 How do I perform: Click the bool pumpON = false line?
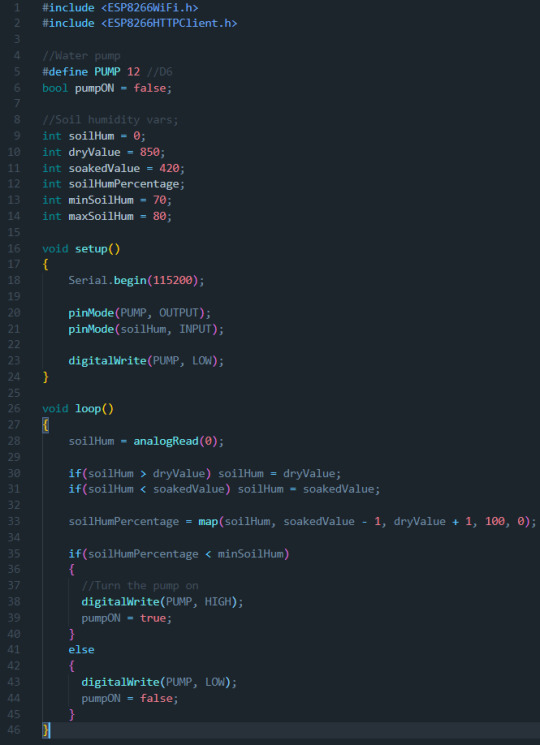(x=107, y=88)
